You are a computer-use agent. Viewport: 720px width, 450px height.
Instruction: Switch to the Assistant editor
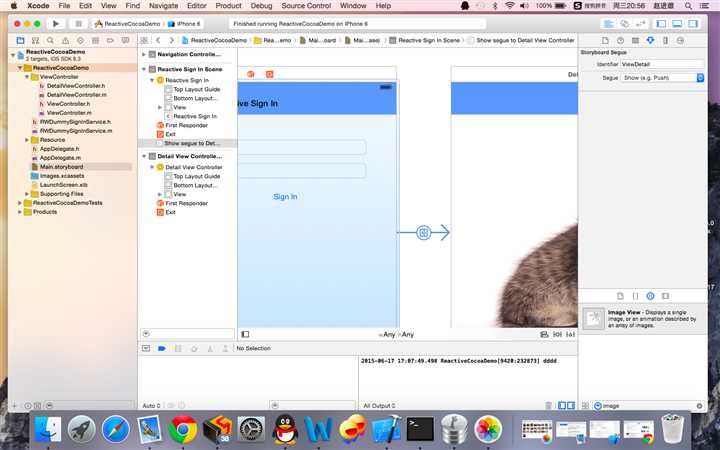click(x=624, y=24)
